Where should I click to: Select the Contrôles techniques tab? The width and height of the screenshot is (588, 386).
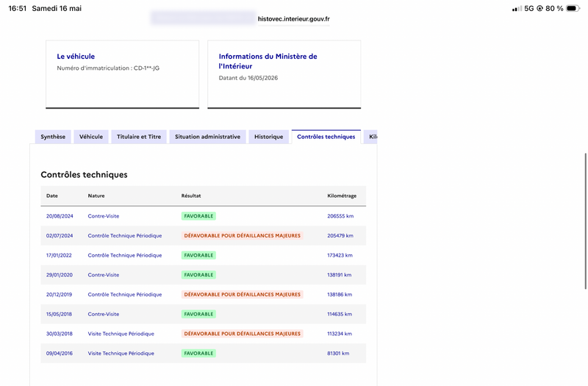click(326, 137)
